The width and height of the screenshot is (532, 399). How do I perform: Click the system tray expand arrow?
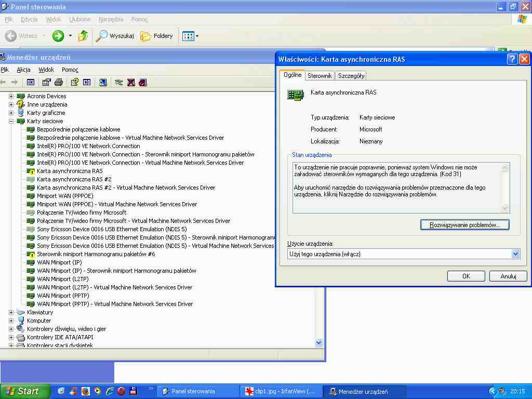(492, 392)
